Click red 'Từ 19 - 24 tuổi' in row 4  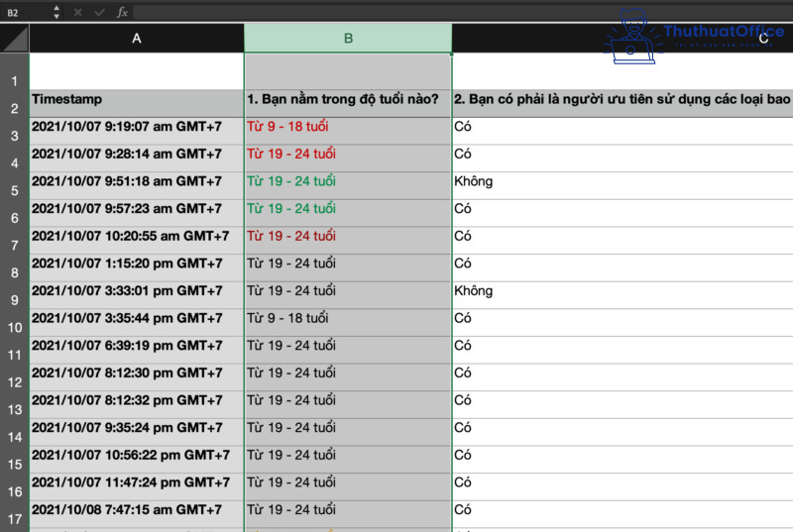[348, 159]
